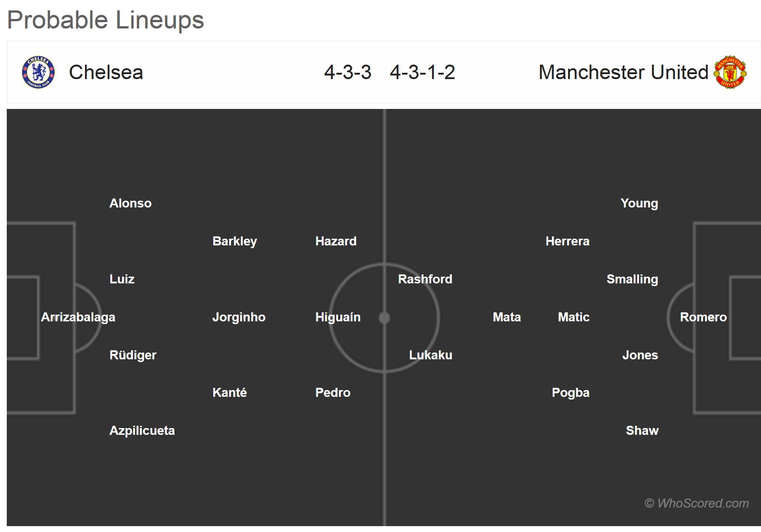Viewport: 761px width, 532px height.
Task: Click Hazard's name in Chelsea's attack
Action: pos(336,241)
